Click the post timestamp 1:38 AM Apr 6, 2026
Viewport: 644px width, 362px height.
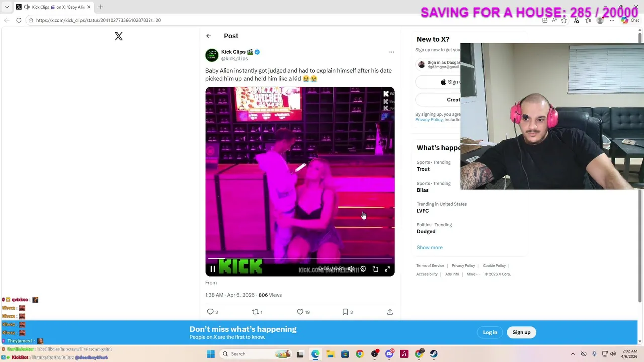pyautogui.click(x=230, y=295)
